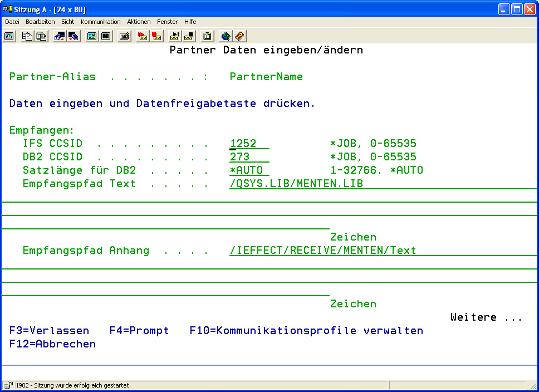
Task: Click the play macro toolbar icon
Action: coord(175,36)
